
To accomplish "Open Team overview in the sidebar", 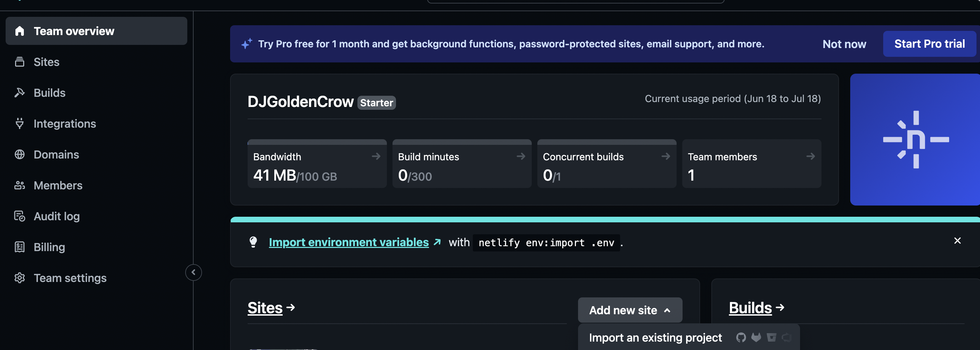I will [x=96, y=31].
